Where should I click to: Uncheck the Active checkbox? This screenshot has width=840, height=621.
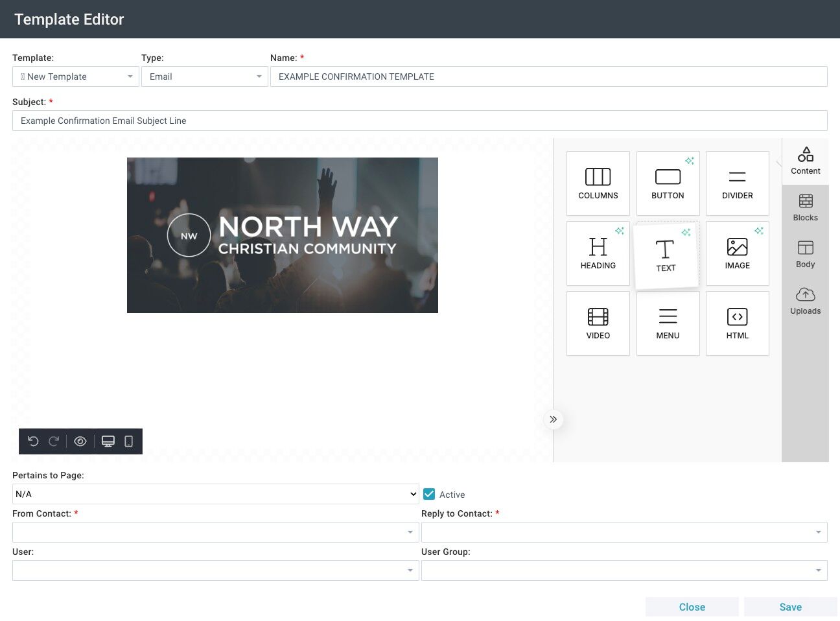(x=429, y=494)
